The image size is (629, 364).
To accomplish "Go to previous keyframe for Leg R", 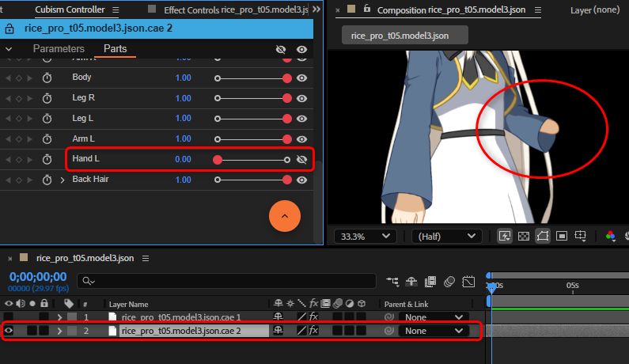I will pos(8,99).
